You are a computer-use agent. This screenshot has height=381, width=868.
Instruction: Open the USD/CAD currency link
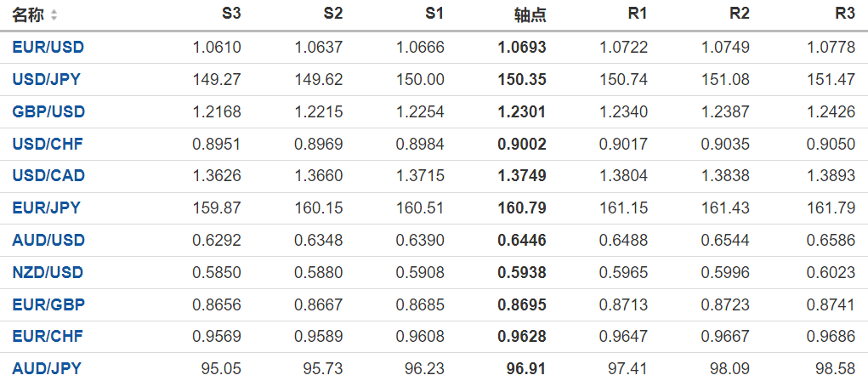click(48, 176)
